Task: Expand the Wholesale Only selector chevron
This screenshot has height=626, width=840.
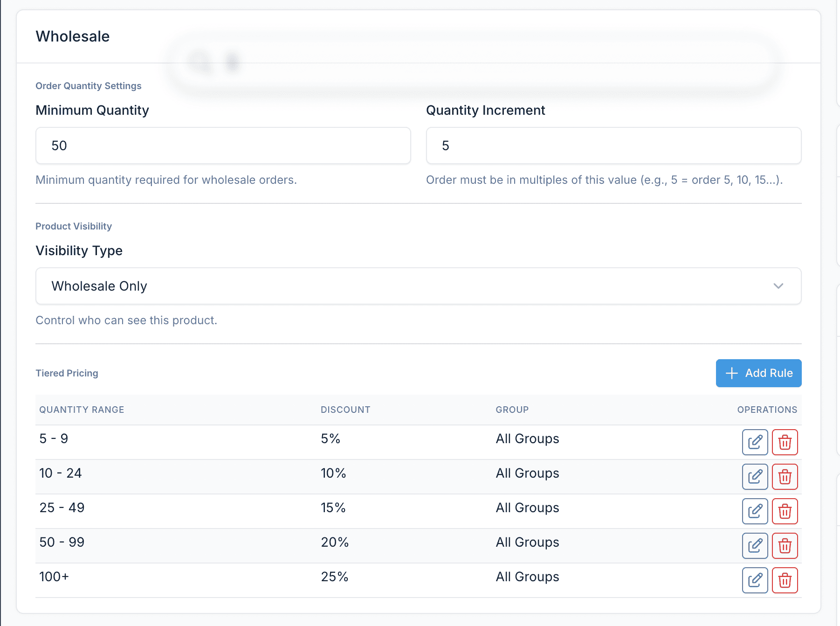Action: point(778,286)
